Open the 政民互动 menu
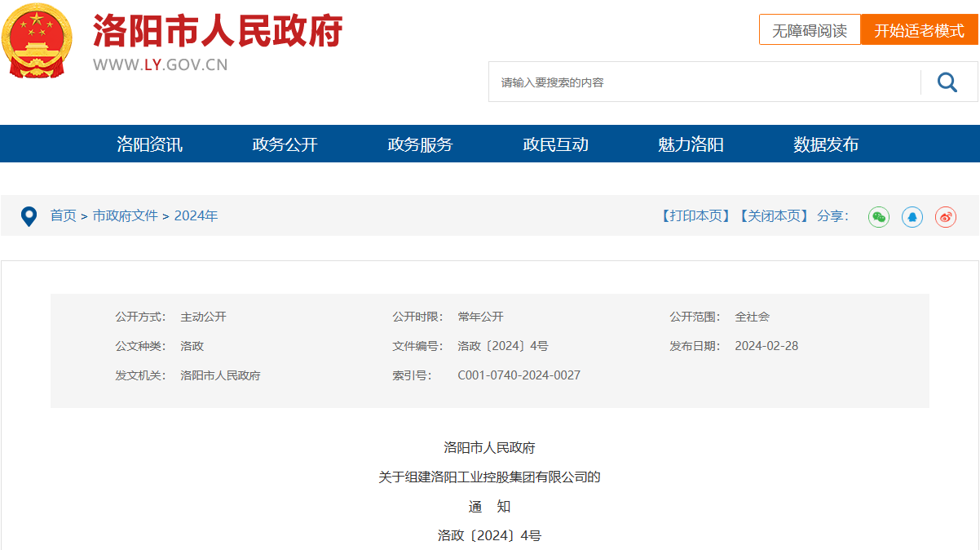Screen dimensions: 980x550 [556, 144]
